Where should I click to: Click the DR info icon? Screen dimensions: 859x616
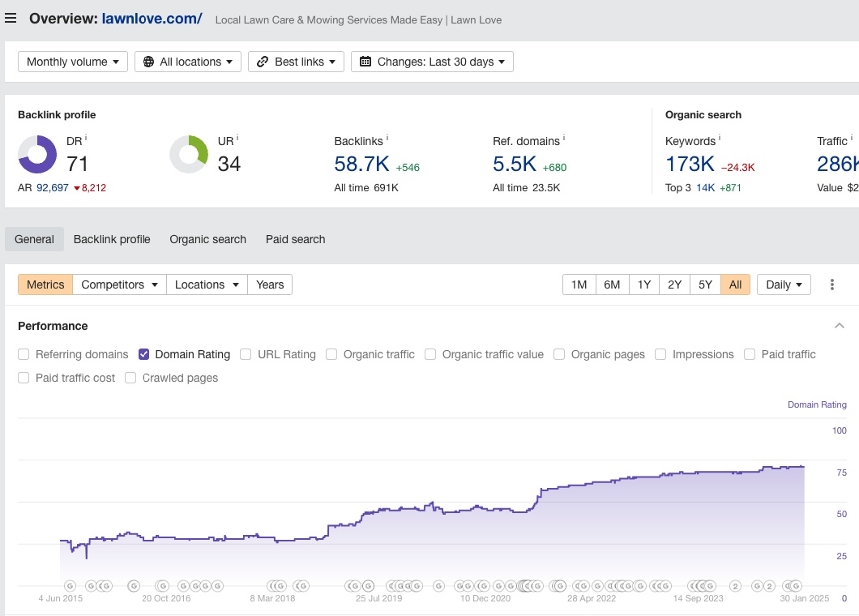pyautogui.click(x=86, y=138)
